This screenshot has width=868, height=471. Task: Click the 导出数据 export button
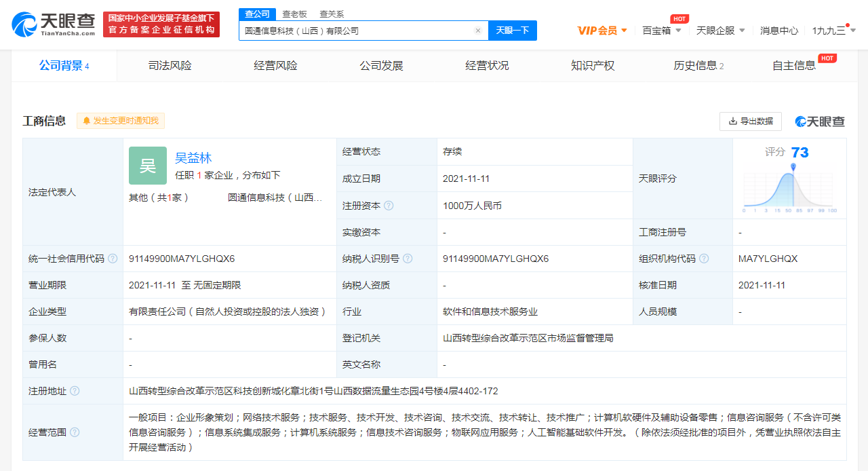pyautogui.click(x=750, y=121)
